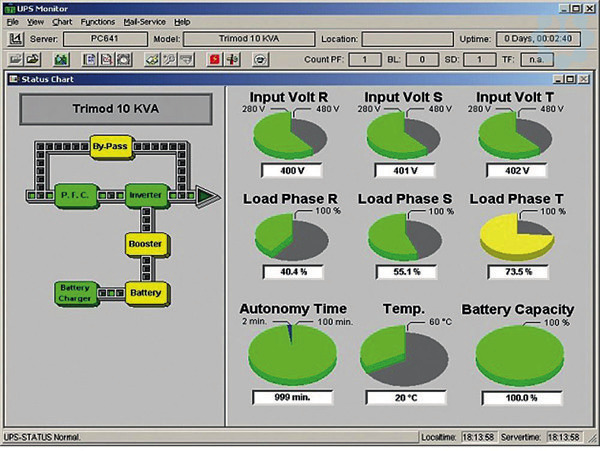Click the first open-folder toolbar icon
The width and height of the screenshot is (600, 451).
pyautogui.click(x=18, y=59)
